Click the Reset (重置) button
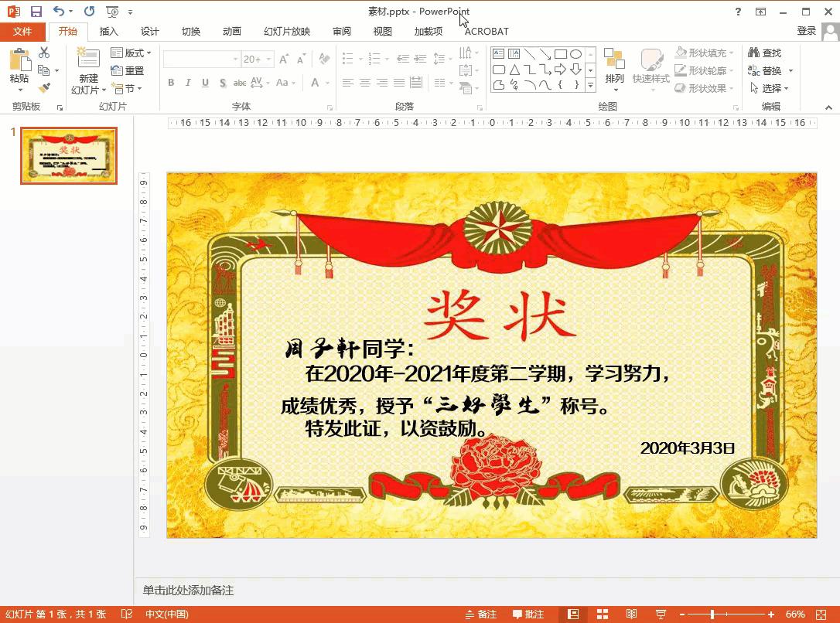This screenshot has width=840, height=623. click(x=128, y=70)
